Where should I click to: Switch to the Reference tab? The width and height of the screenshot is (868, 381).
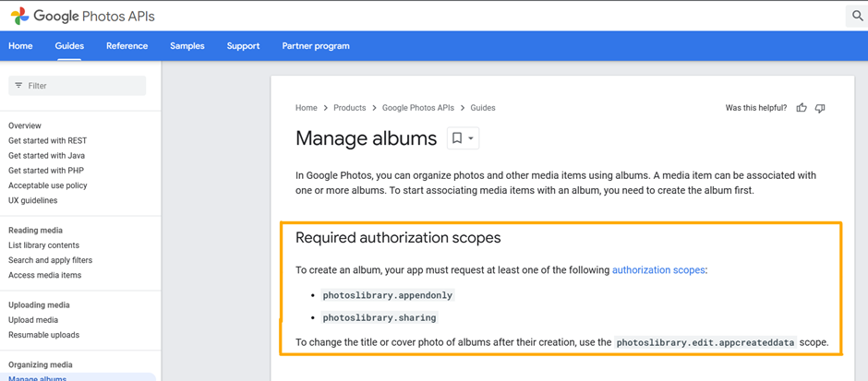[127, 46]
